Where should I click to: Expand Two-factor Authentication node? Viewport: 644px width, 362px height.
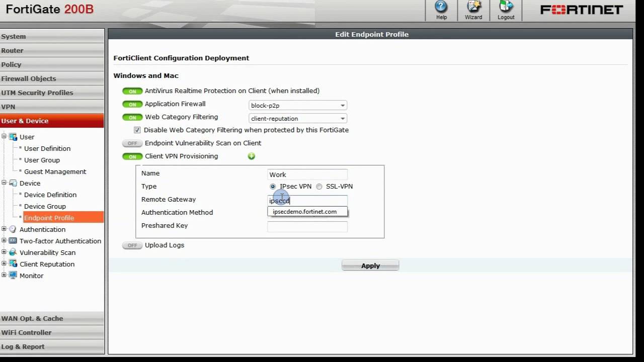[4, 240]
